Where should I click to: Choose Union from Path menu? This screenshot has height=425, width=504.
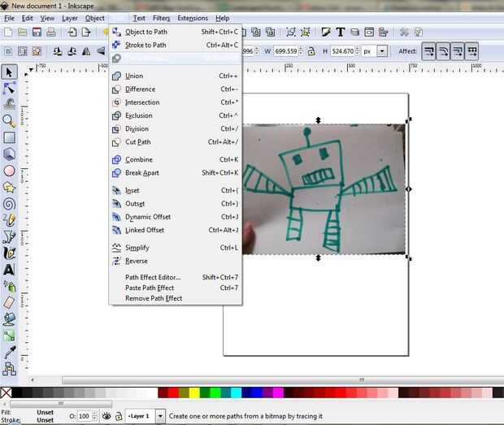point(175,76)
